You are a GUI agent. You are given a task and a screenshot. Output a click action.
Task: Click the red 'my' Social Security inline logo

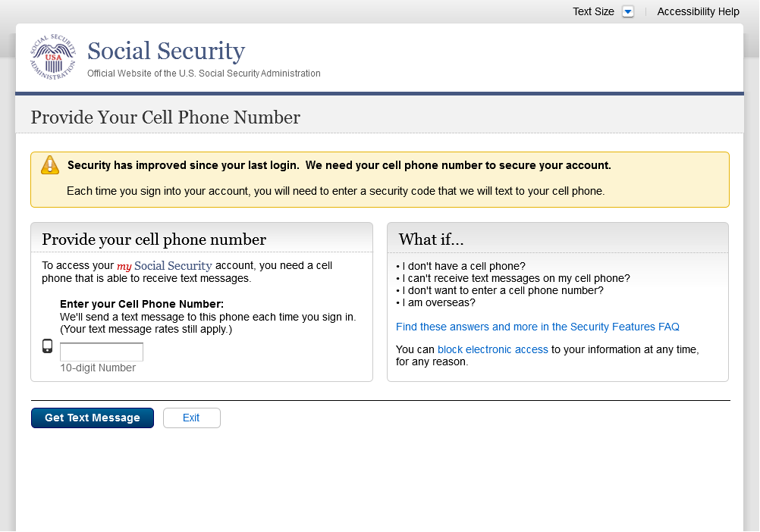tap(165, 266)
